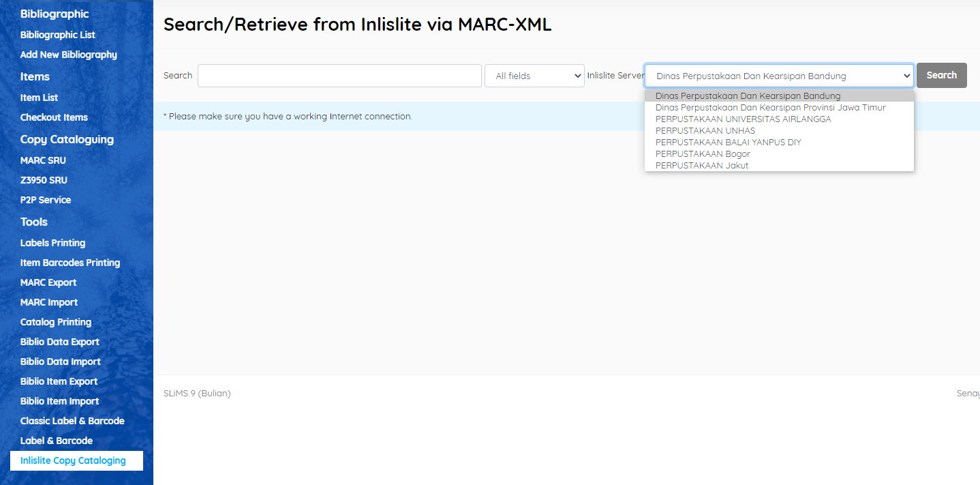Select PERPUSTAKAAN UNIVERSITAS AIRLANGGA from the server list
This screenshot has height=485, width=980.
pos(743,119)
